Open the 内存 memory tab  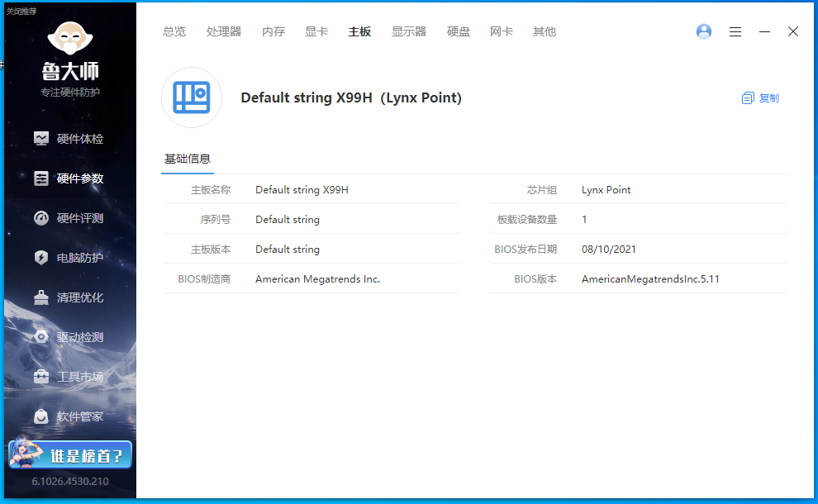point(273,31)
